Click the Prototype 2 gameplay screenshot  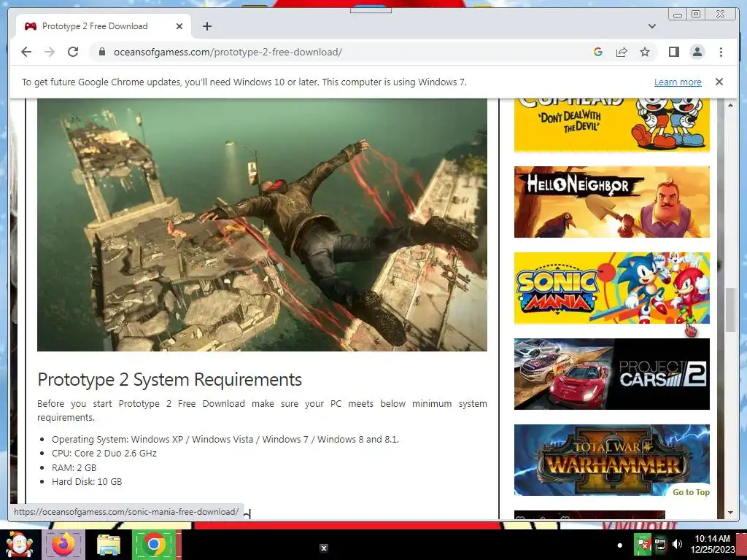point(262,225)
